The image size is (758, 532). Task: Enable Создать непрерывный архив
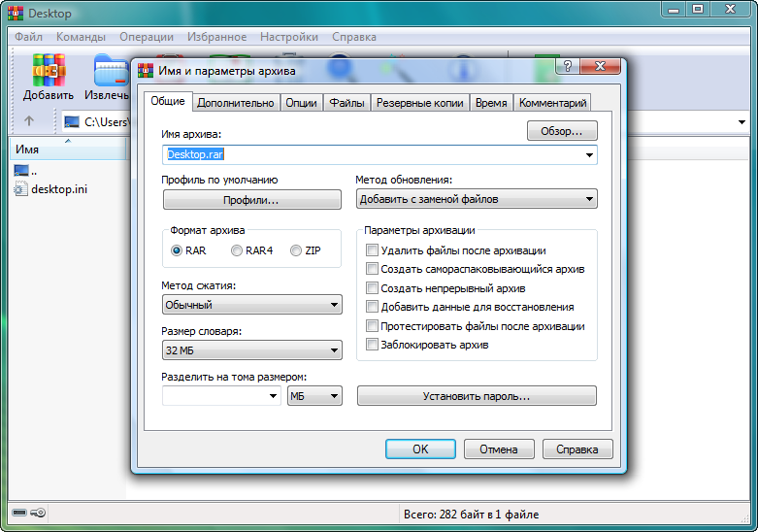[x=372, y=288]
